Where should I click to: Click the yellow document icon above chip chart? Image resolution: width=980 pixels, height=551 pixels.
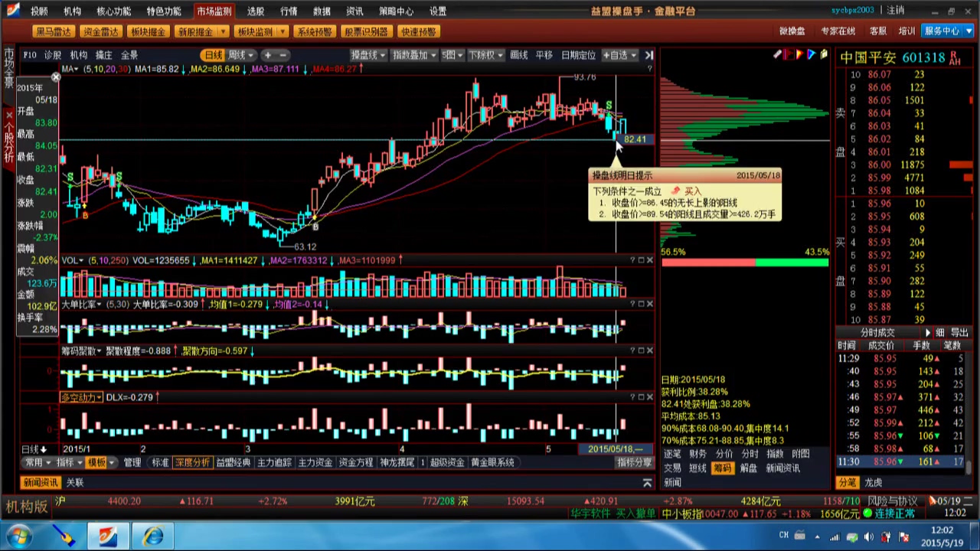[x=824, y=54]
